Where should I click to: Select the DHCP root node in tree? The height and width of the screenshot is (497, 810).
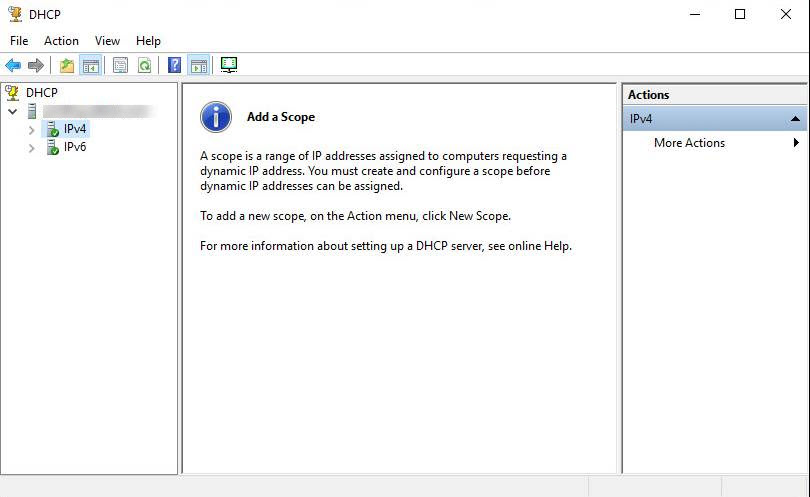[x=42, y=93]
